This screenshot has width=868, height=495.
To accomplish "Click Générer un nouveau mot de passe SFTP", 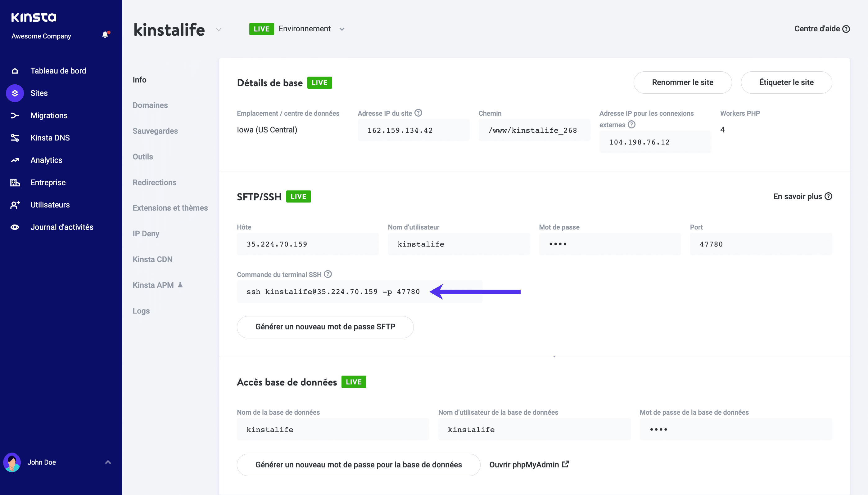I will (x=325, y=326).
